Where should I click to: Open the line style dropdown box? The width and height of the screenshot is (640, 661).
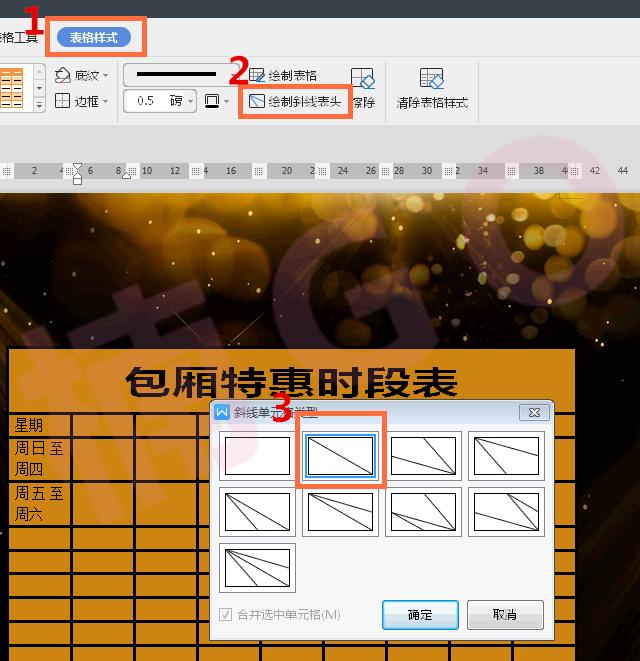pyautogui.click(x=181, y=75)
